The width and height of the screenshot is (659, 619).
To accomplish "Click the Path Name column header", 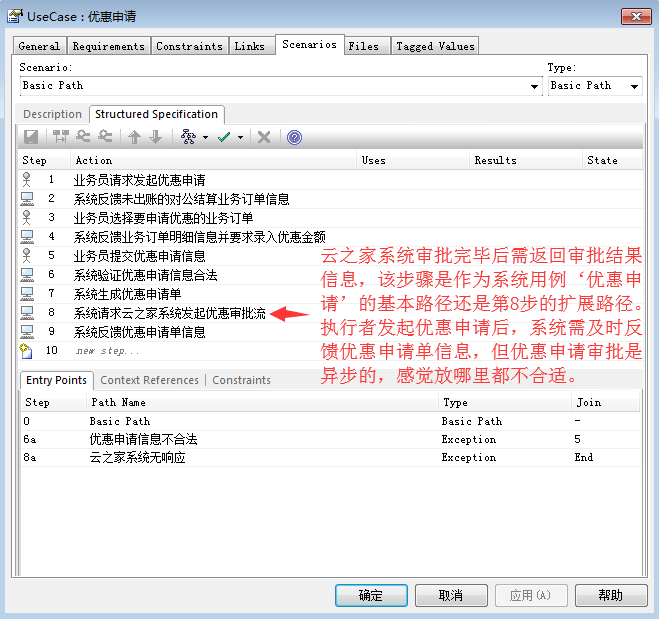I will (262, 402).
